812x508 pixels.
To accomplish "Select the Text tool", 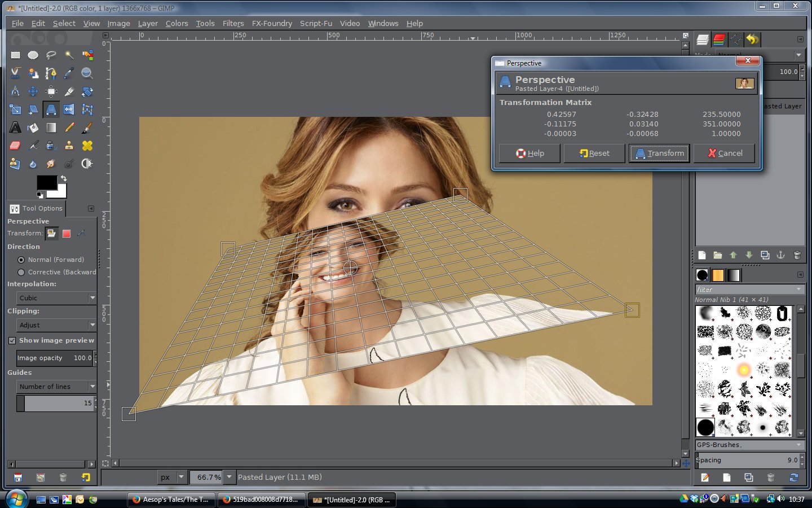I will pos(15,128).
